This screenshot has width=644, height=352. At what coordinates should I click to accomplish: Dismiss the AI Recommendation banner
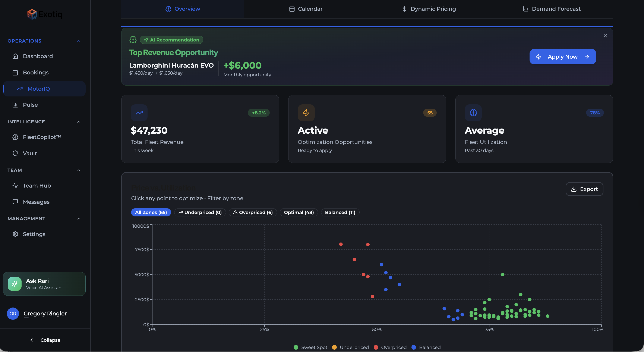(x=605, y=36)
